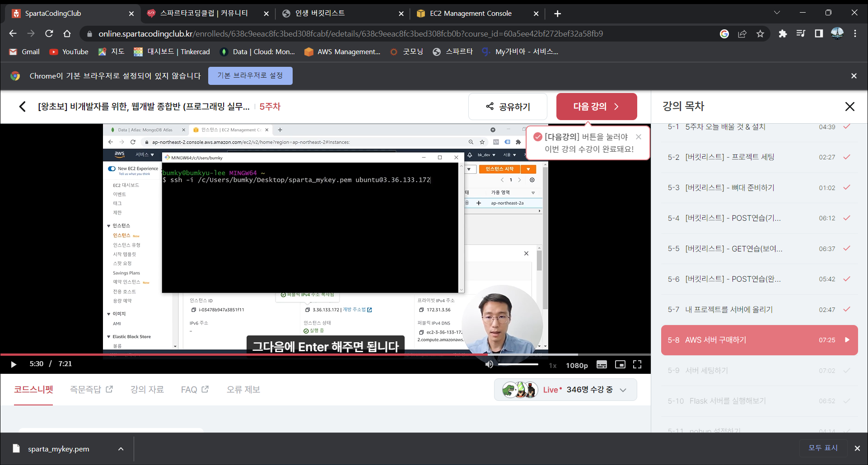Select the 강의 자료 tab
The height and width of the screenshot is (465, 868).
click(x=147, y=389)
